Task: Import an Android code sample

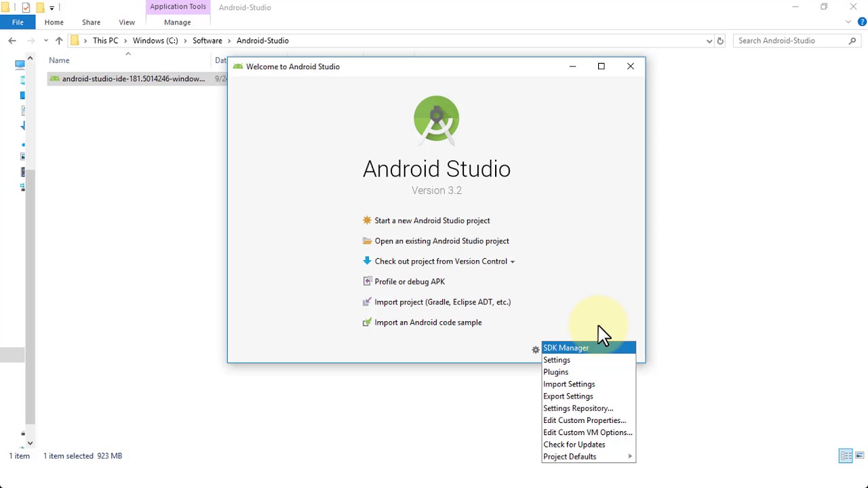Action: click(428, 322)
